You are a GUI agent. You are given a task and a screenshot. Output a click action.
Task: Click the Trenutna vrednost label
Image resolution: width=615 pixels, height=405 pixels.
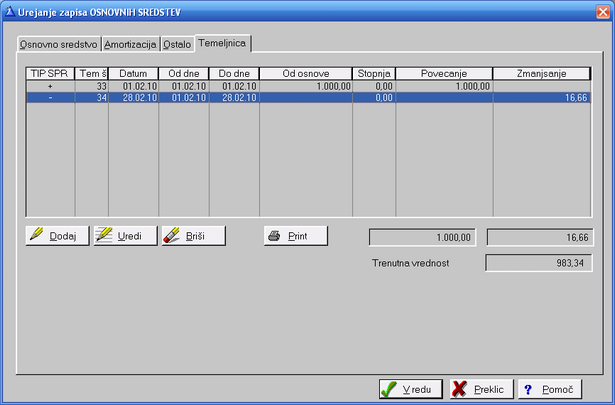coord(410,263)
